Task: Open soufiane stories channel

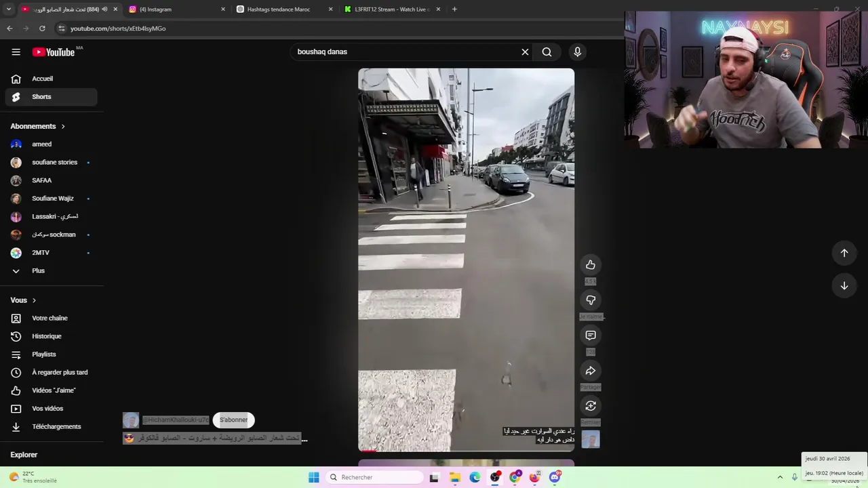Action: 51,163
